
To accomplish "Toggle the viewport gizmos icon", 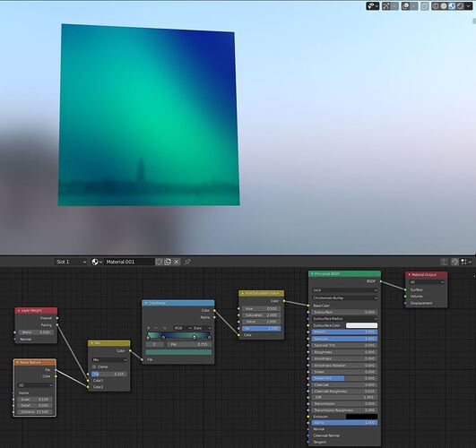I will 386,6.
